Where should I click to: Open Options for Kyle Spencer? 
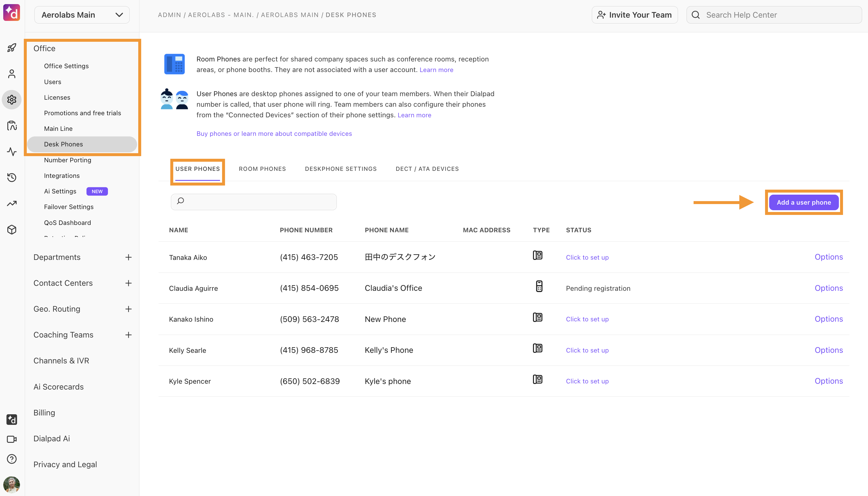pos(829,381)
